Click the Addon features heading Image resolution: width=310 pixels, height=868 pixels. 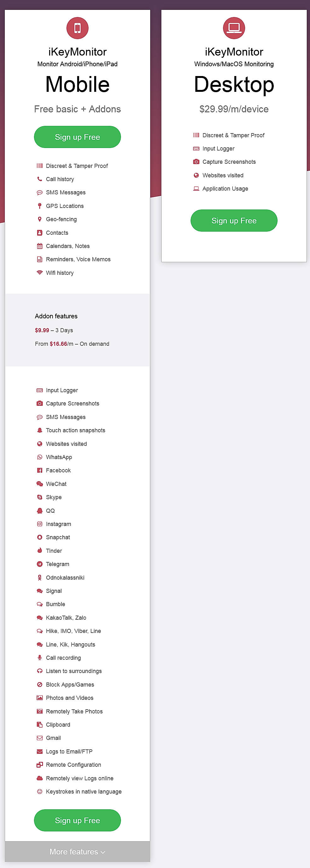point(56,316)
